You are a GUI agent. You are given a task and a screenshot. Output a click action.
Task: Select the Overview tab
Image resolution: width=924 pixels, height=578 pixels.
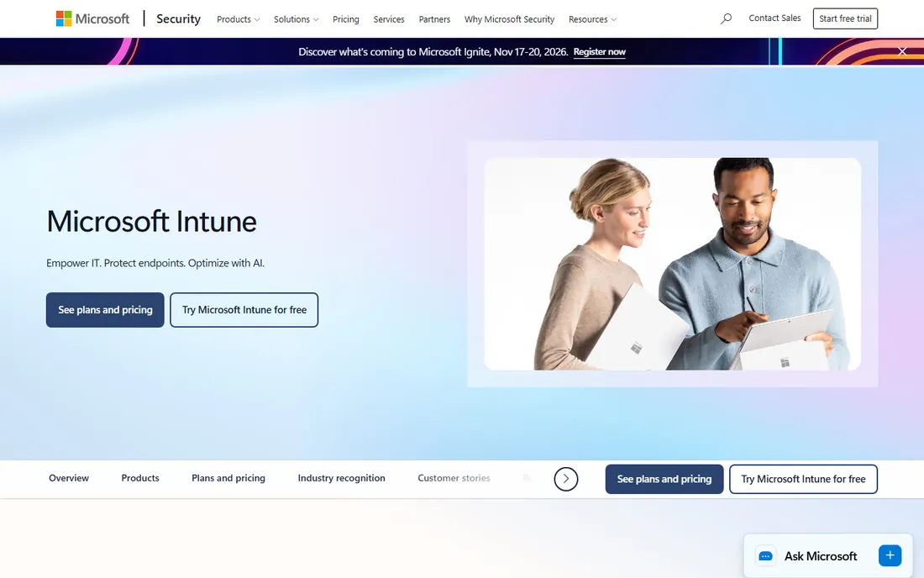pyautogui.click(x=69, y=478)
